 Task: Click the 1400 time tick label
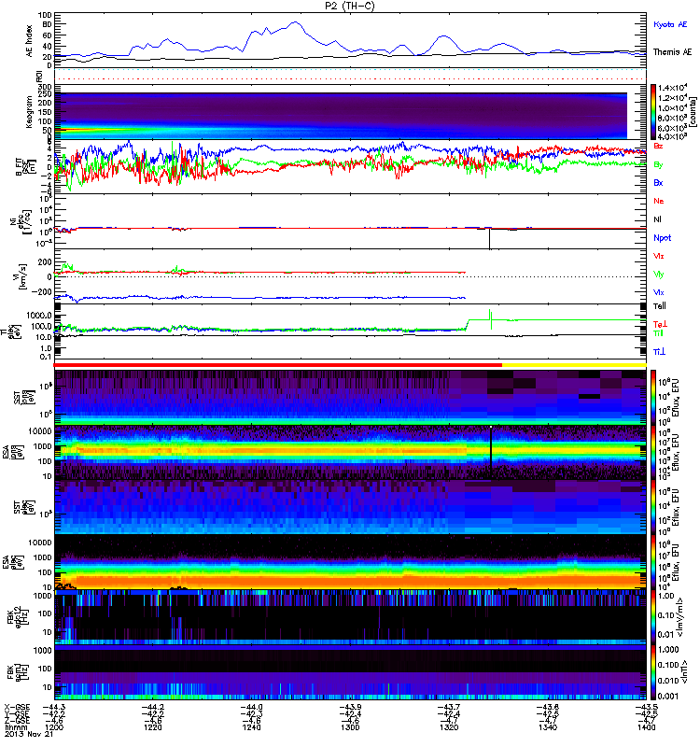(x=646, y=727)
